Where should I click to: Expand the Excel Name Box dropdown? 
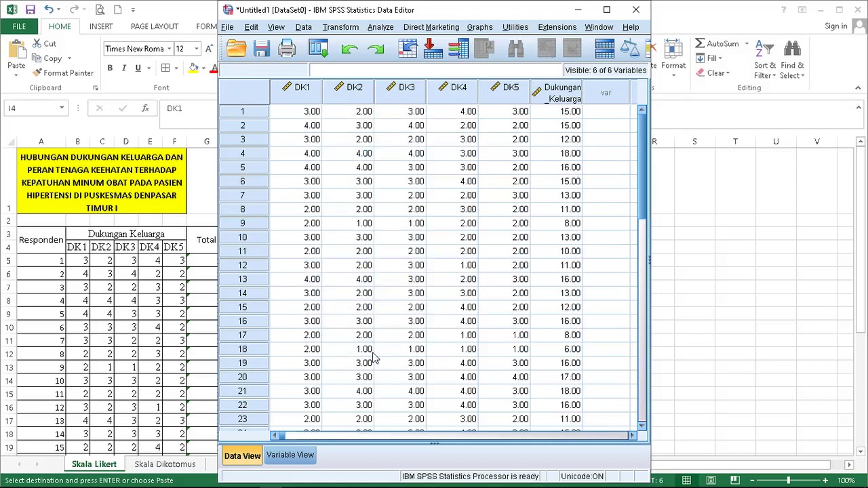tap(62, 108)
